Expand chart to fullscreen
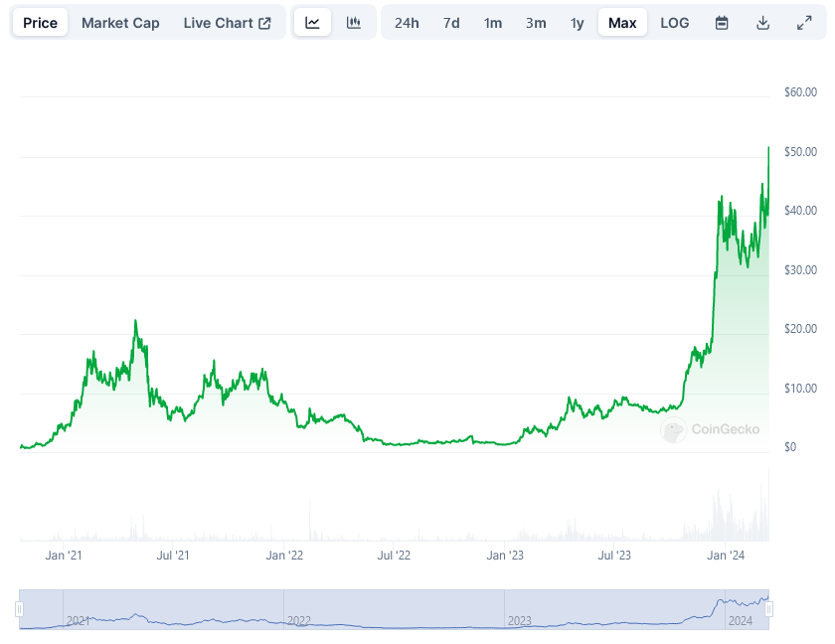835x644 pixels. pyautogui.click(x=804, y=23)
